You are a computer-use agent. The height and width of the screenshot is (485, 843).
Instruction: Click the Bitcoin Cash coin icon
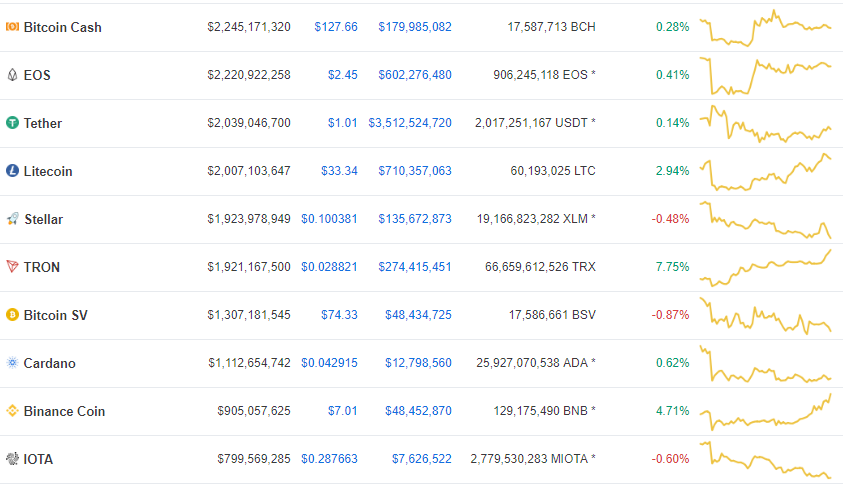pyautogui.click(x=12, y=26)
